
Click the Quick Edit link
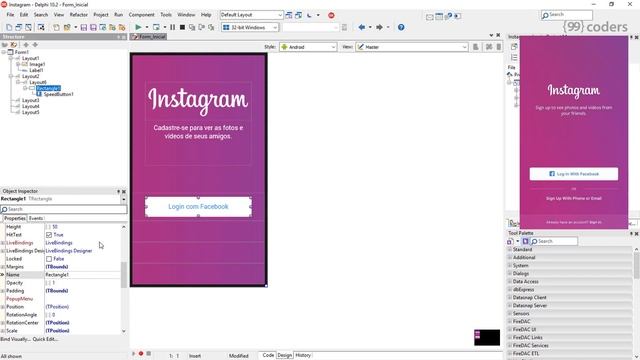coord(45,339)
